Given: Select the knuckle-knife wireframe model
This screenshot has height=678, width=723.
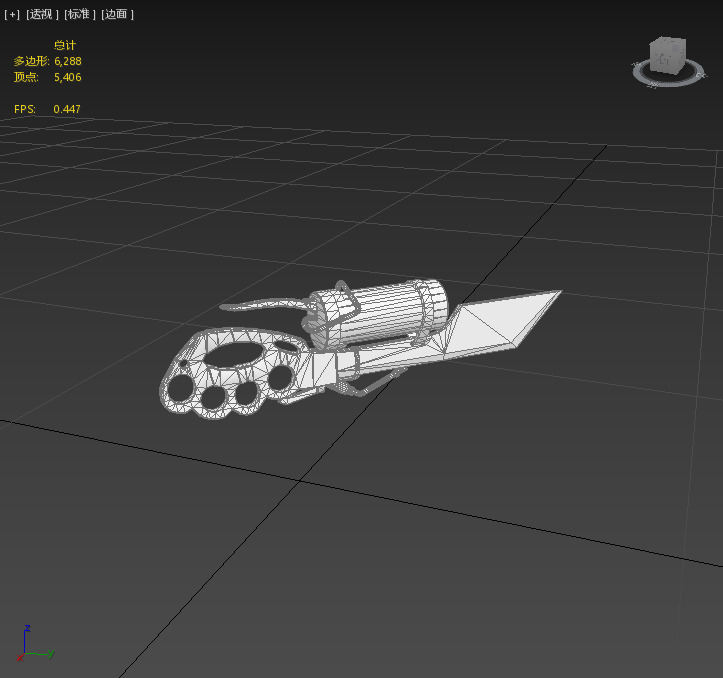Looking at the screenshot, I should [x=360, y=349].
